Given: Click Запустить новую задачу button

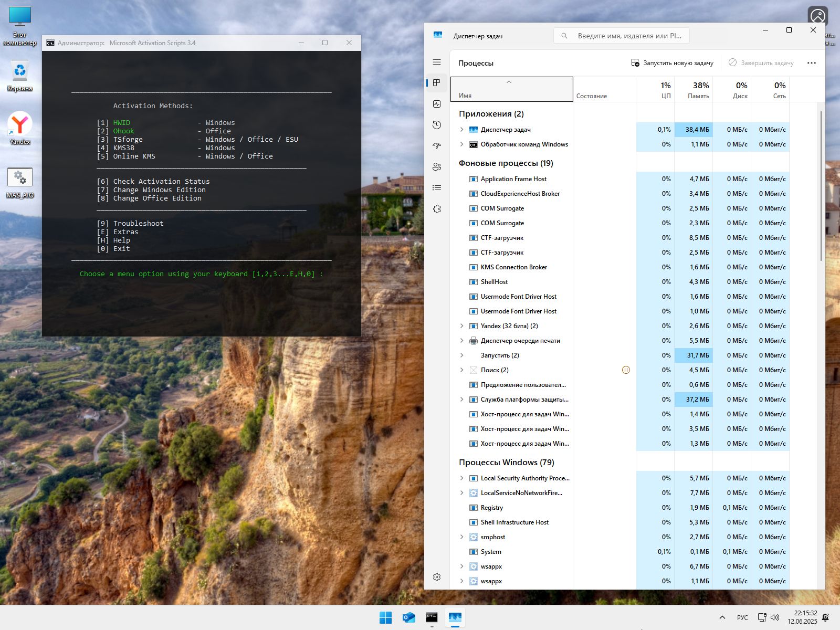Looking at the screenshot, I should click(x=672, y=63).
